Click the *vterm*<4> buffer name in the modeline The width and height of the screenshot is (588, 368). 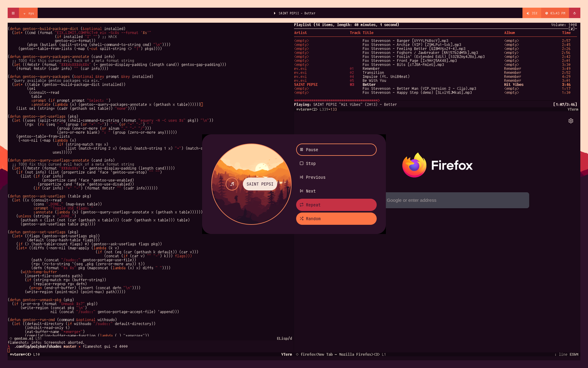click(21, 355)
